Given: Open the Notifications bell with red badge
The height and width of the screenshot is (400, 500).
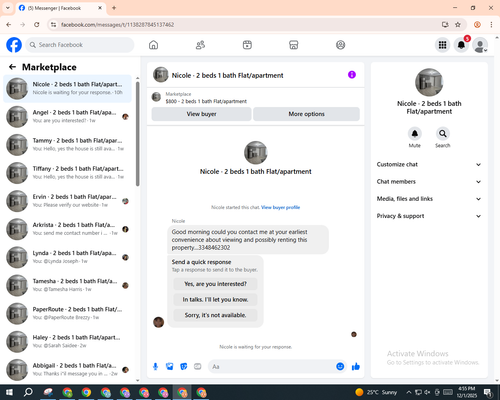Looking at the screenshot, I should 461,45.
